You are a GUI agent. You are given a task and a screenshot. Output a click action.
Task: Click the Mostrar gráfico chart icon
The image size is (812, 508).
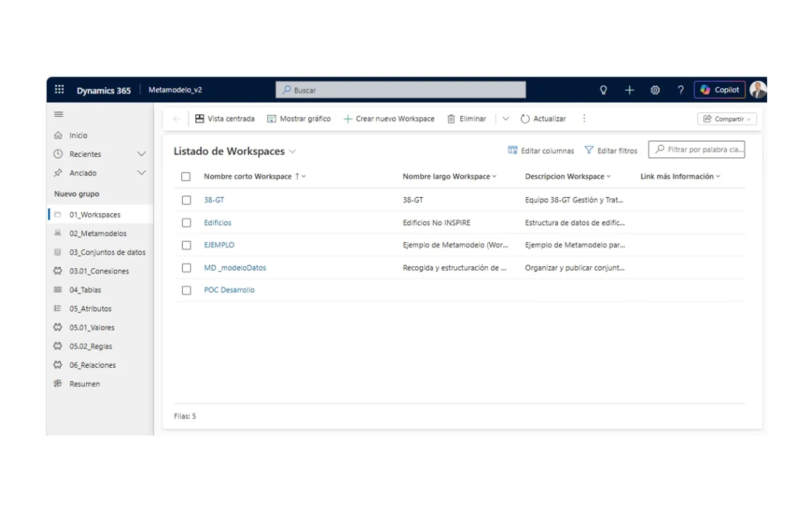coord(272,119)
